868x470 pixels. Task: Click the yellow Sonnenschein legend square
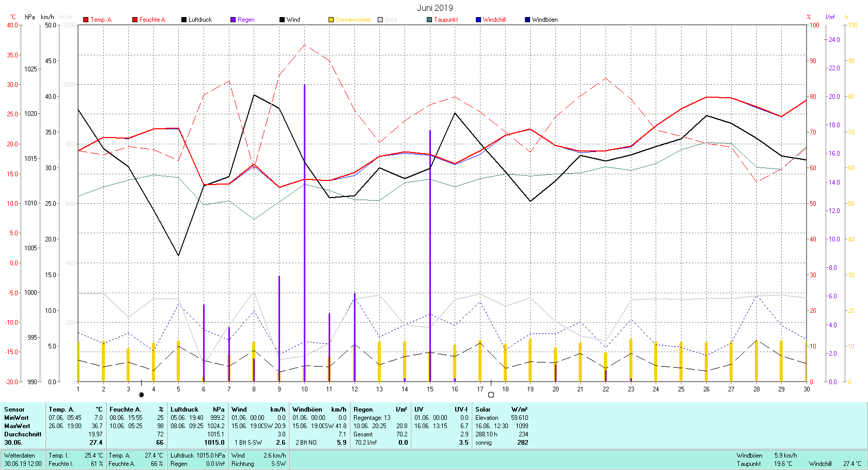tap(331, 20)
